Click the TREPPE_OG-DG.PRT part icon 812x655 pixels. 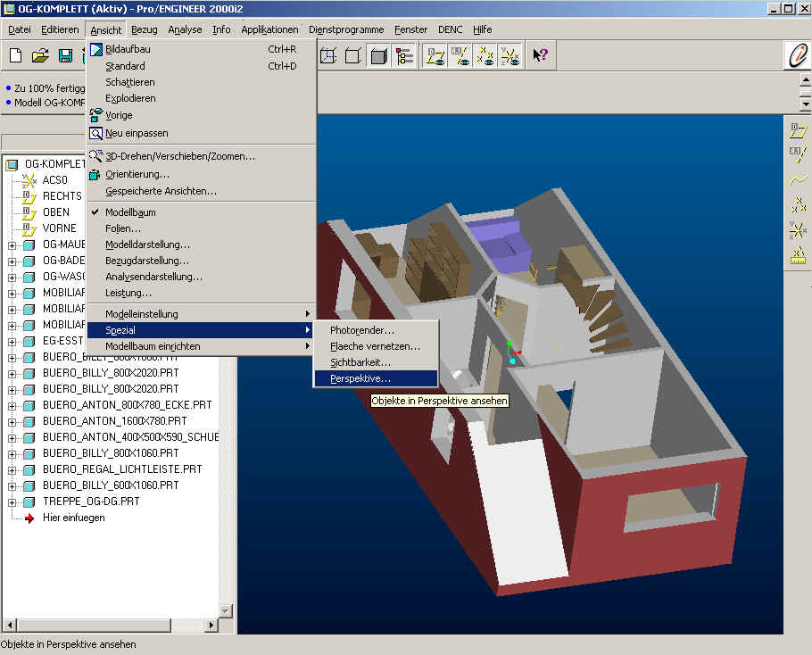29,502
